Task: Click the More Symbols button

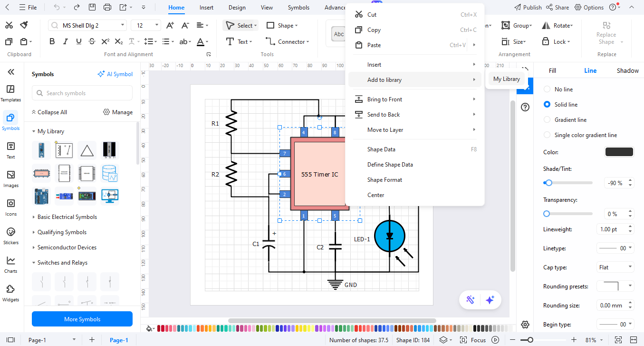Action: click(x=82, y=319)
